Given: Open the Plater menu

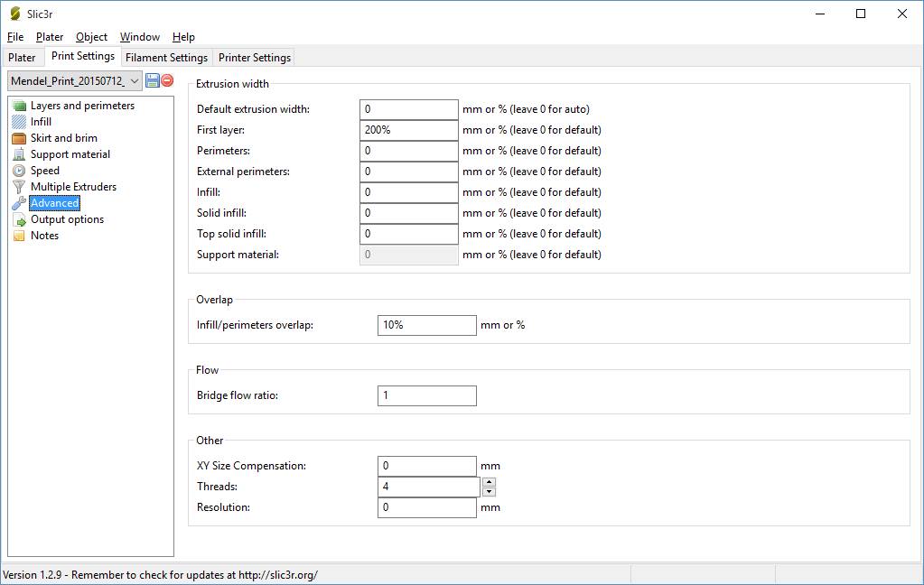Looking at the screenshot, I should (50, 37).
